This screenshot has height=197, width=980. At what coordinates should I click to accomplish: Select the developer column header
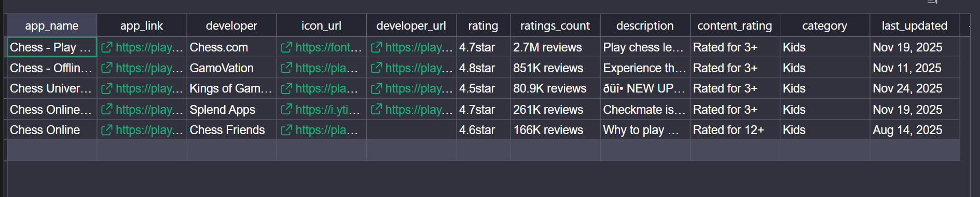point(231,25)
